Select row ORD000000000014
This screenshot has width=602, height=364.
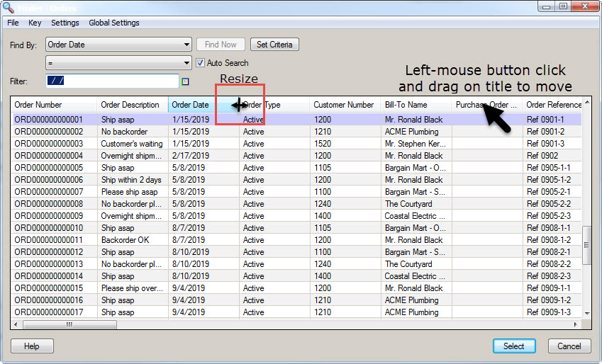click(x=296, y=276)
